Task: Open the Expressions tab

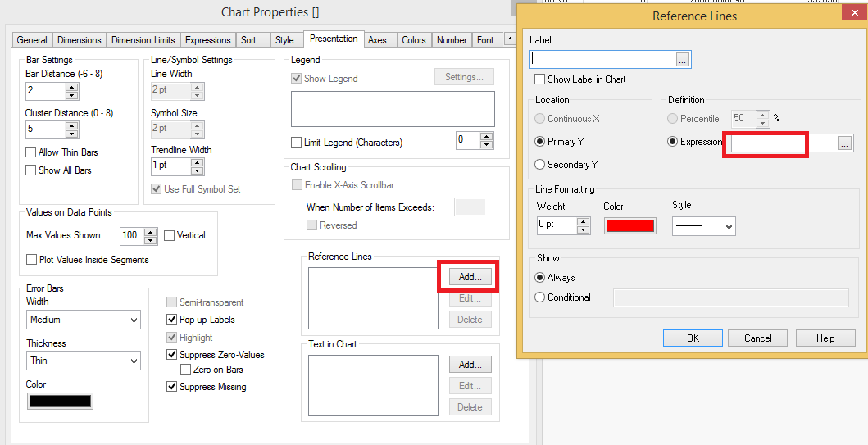Action: [x=207, y=40]
